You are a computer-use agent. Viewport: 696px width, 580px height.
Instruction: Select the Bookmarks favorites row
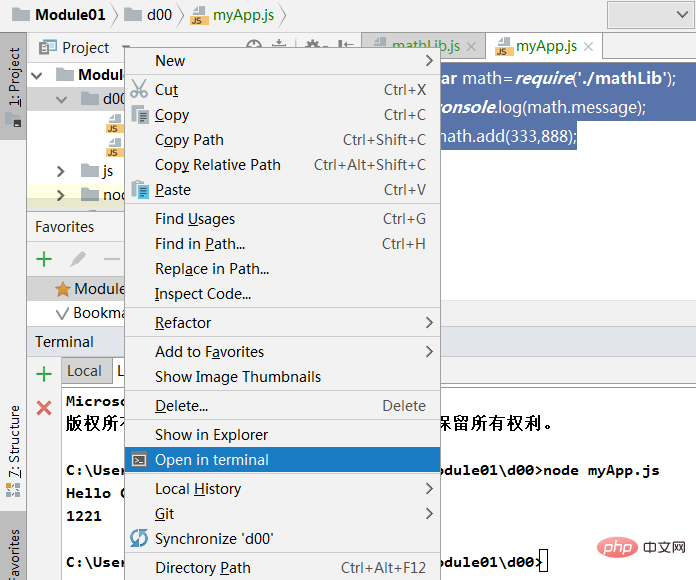[x=75, y=313]
